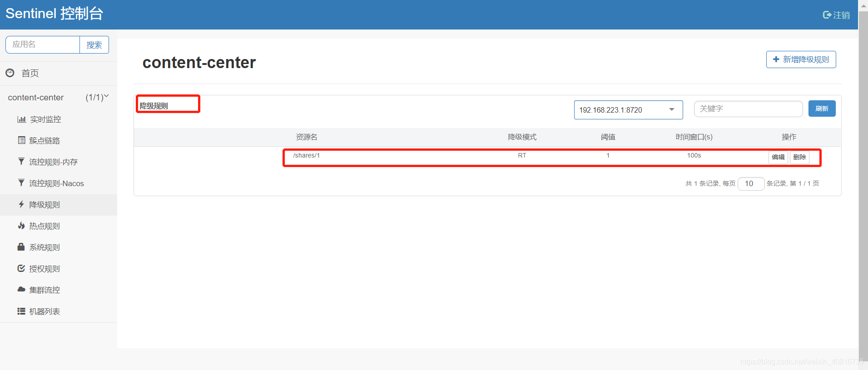Click the Sentinel 控制台 title
Screen dimensions: 868x370
[54, 14]
